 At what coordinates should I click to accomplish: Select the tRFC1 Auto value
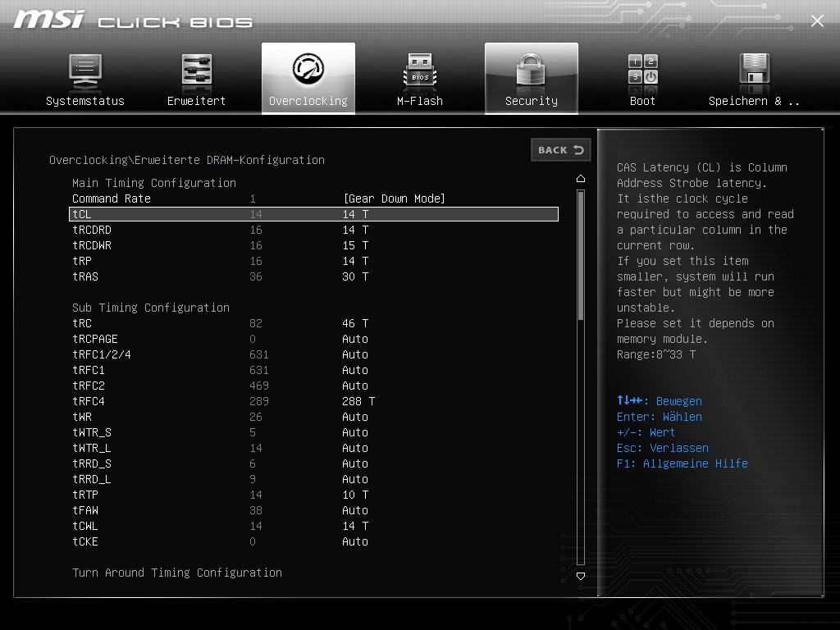coord(355,370)
